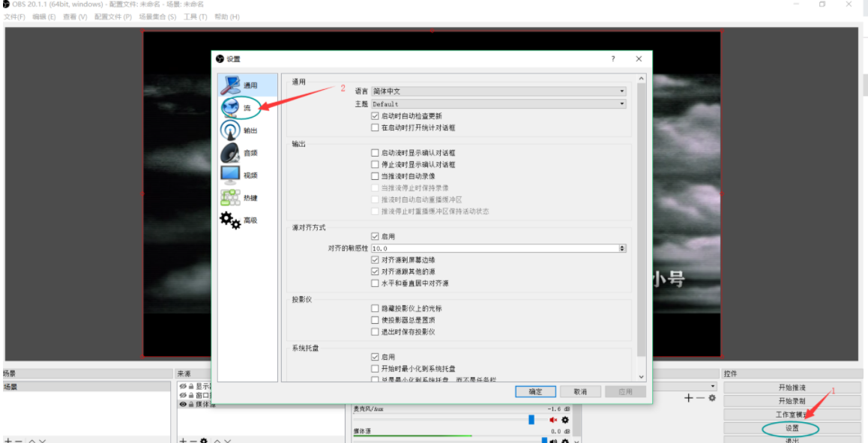
Task: Toggle visibility eye of 媒体源 source
Action: 183,404
